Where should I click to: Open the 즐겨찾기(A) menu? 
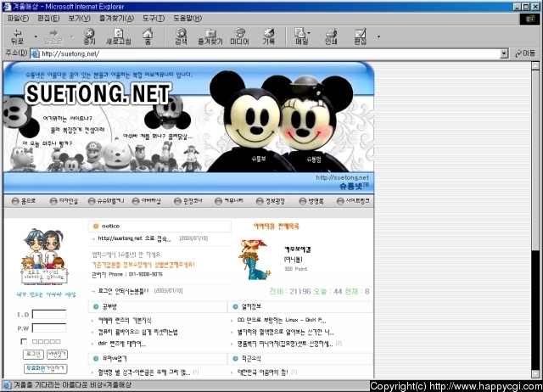point(116,19)
